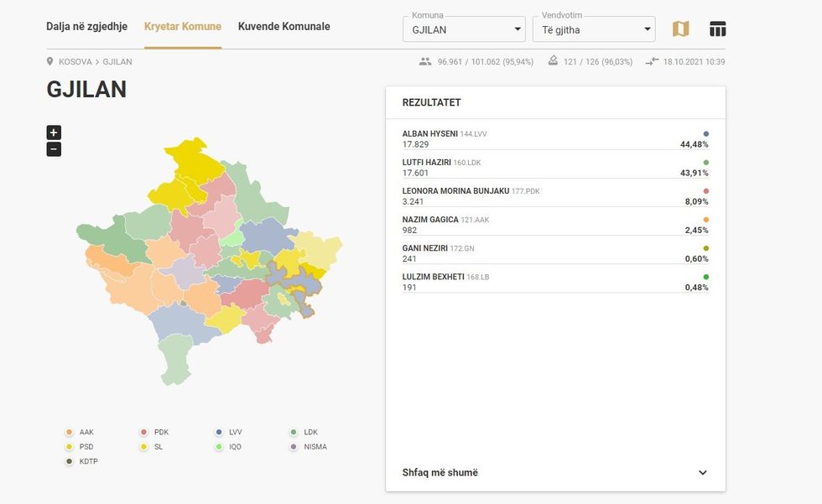Click the map view icon
Image resolution: width=822 pixels, height=504 pixels.
pos(680,29)
